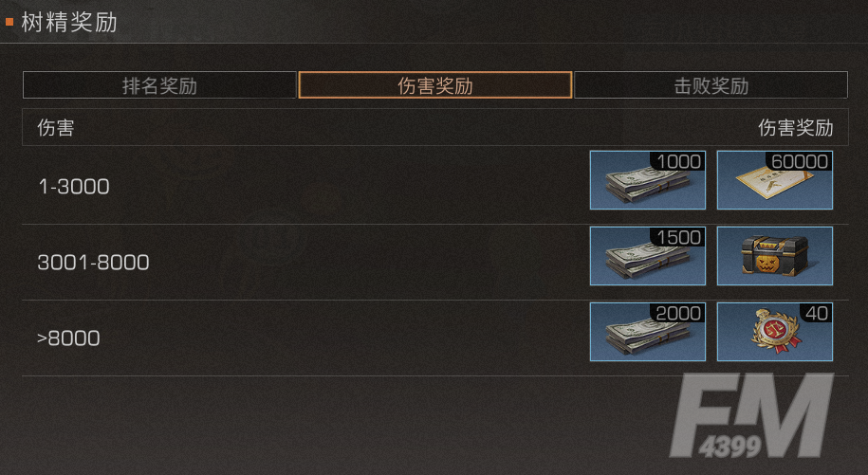Select the 40 medal badge reward

[x=775, y=332]
